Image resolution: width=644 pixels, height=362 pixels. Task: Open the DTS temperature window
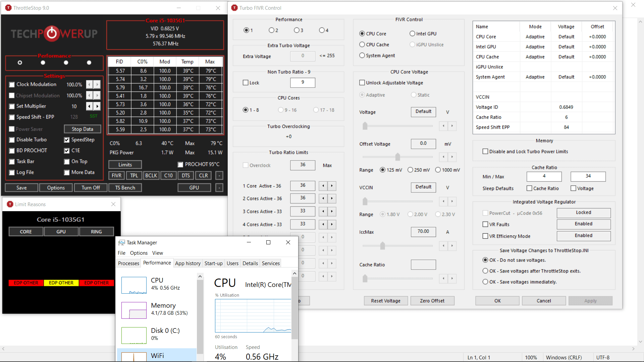point(186,175)
